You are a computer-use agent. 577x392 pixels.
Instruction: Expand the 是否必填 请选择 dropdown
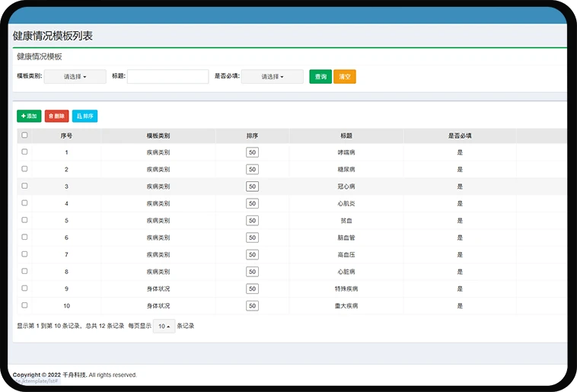[x=272, y=77]
